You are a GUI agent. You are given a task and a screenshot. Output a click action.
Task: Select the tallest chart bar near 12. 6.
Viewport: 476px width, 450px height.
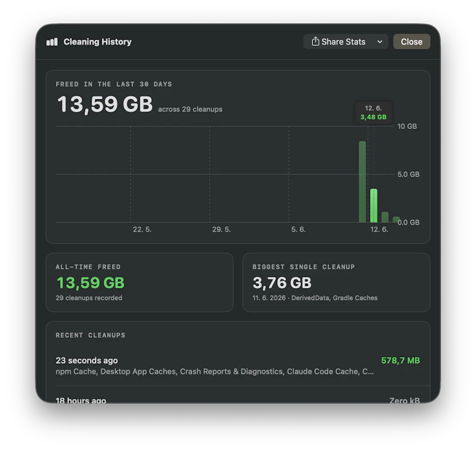[362, 182]
